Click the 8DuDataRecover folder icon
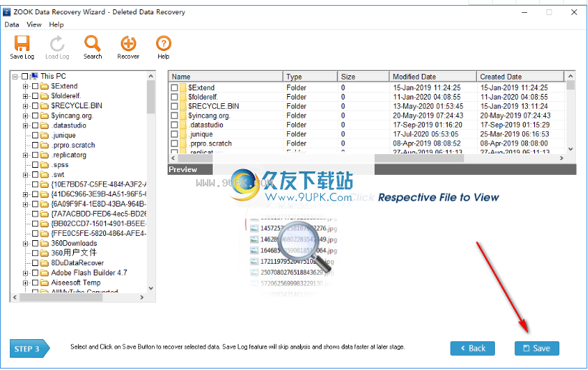The height and width of the screenshot is (370, 588). pos(44,263)
